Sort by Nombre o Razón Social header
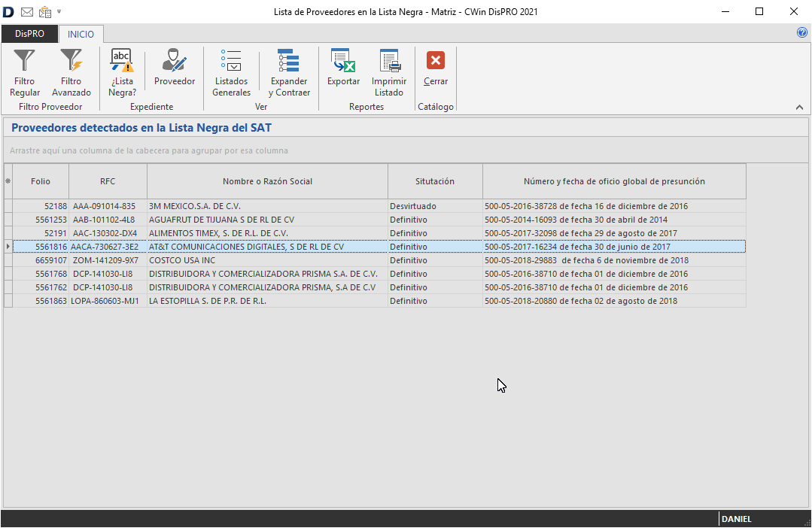This screenshot has width=812, height=528. pyautogui.click(x=267, y=181)
